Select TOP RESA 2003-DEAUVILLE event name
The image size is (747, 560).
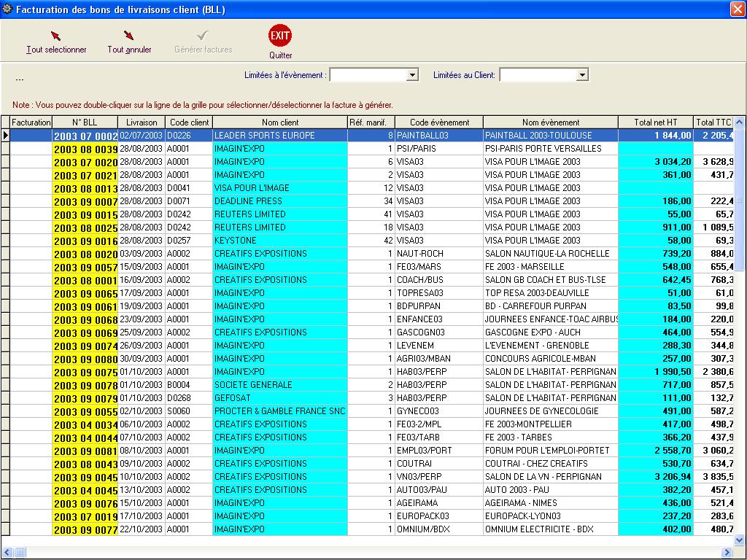tap(551, 293)
